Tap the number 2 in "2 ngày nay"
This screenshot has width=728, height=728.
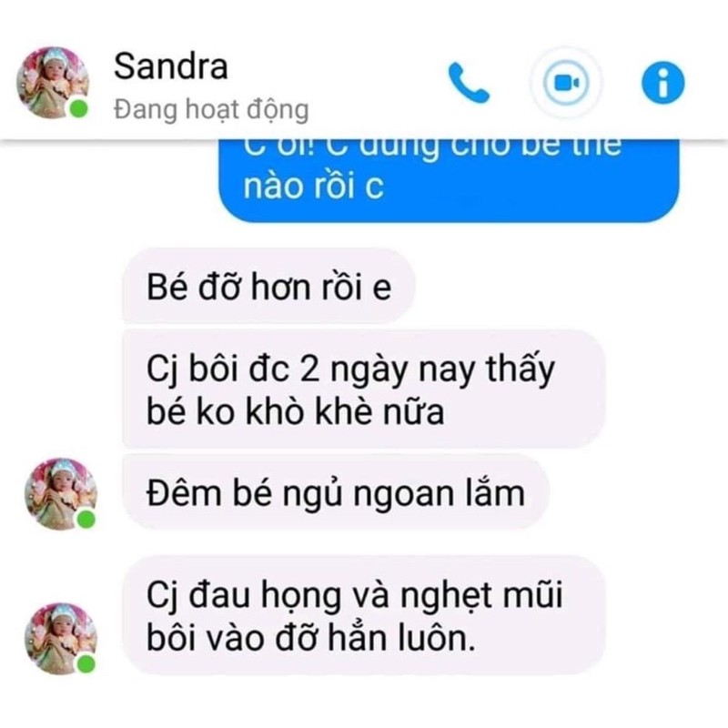coord(309,370)
